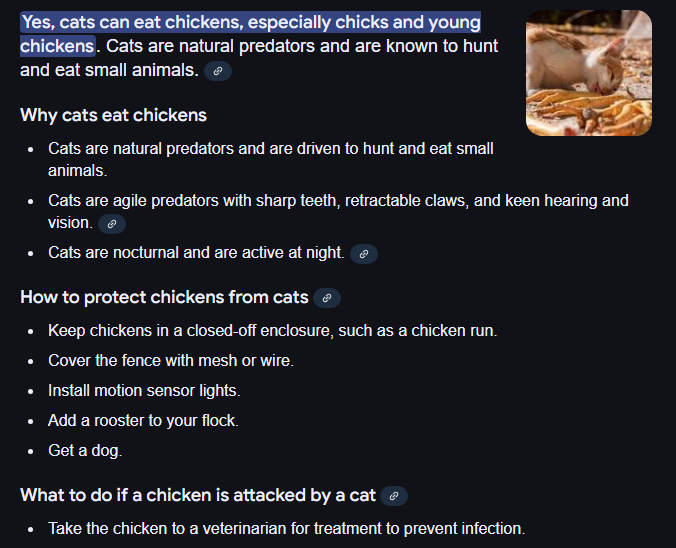Screen dimensions: 676x548
Task: Click the bullet about agile predators with sharp teeth
Action: [x=338, y=200]
